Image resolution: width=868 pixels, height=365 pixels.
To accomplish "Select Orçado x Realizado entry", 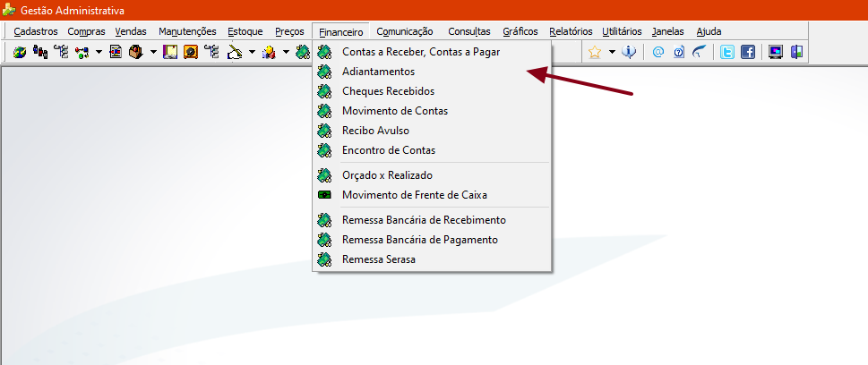I will [x=432, y=175].
